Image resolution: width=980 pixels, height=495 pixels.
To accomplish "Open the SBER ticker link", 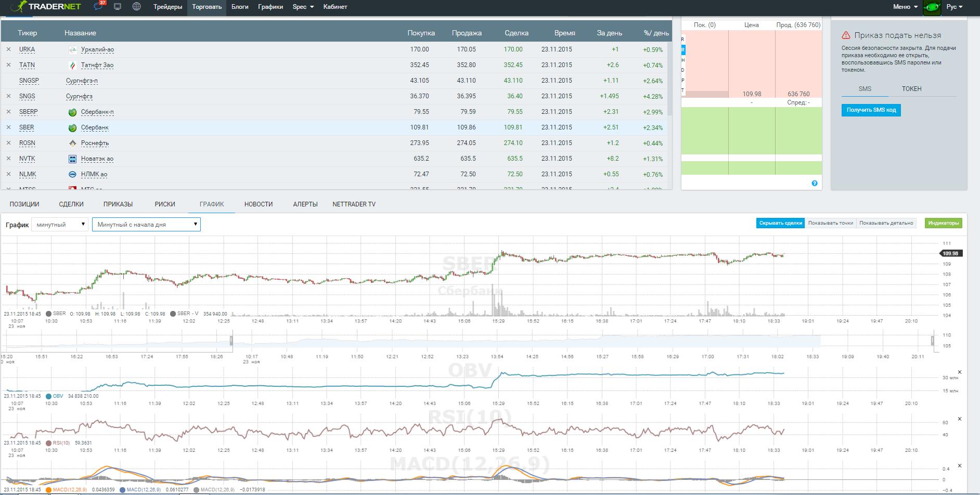I will [x=27, y=127].
